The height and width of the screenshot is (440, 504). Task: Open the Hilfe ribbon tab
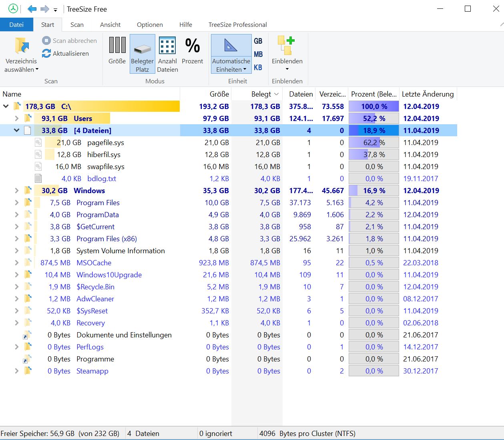coord(185,24)
